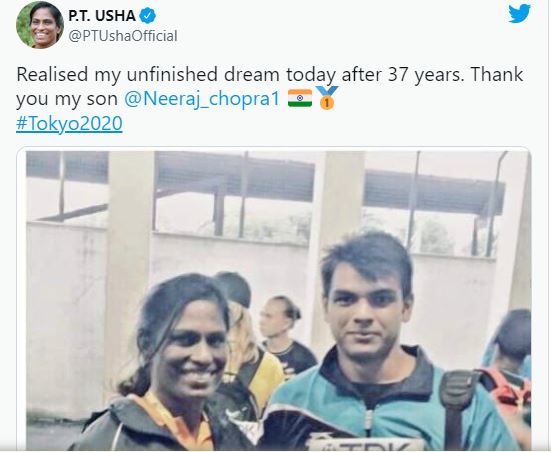551x452 pixels.
Task: Click the P.T. USHA display name
Action: (102, 16)
